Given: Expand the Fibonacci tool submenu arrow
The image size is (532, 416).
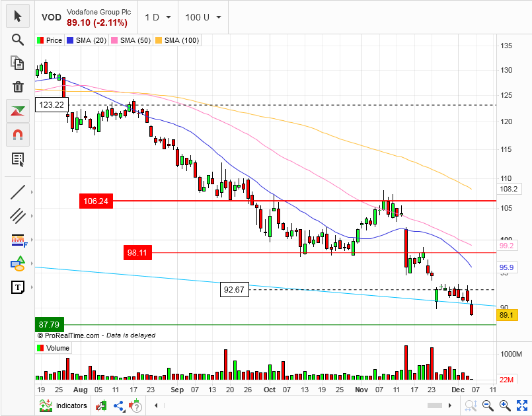Looking at the screenshot, I should pyautogui.click(x=32, y=240).
